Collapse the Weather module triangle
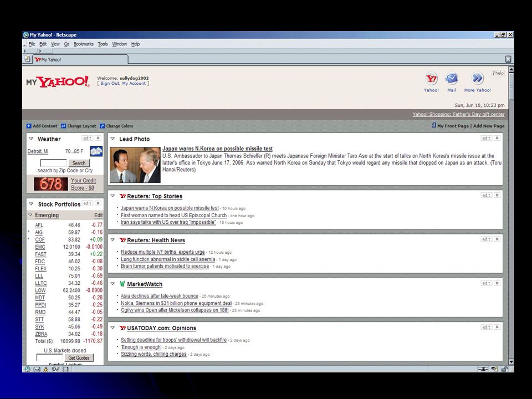The image size is (532, 399). tap(31, 139)
